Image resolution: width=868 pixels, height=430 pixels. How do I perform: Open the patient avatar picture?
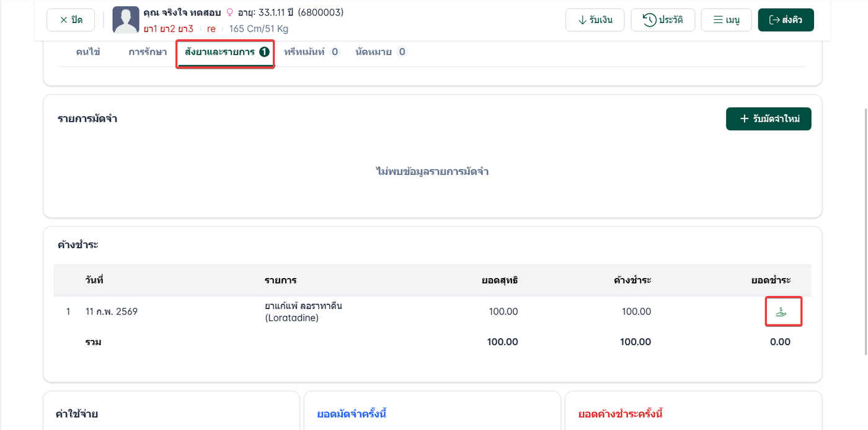tap(126, 20)
